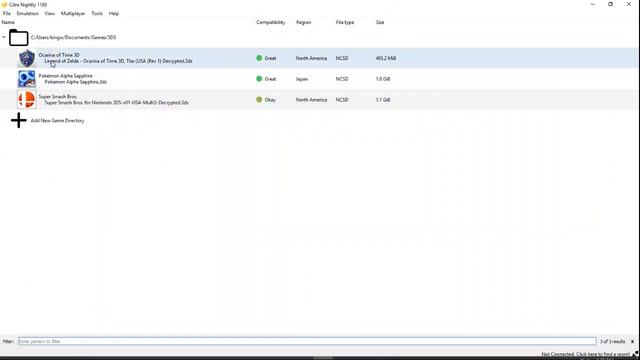Click the Super Smash Bros. Decrypted.3ds filename
The width and height of the screenshot is (640, 360).
pyautogui.click(x=116, y=103)
